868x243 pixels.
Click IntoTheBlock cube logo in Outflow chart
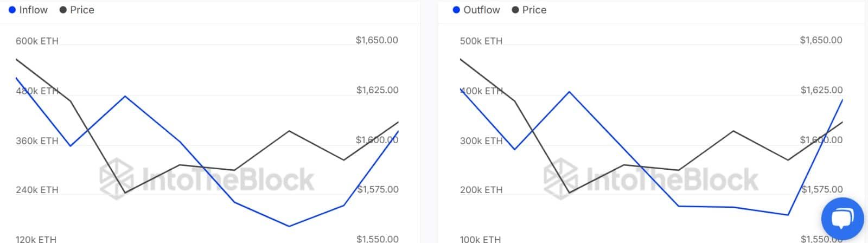(561, 178)
